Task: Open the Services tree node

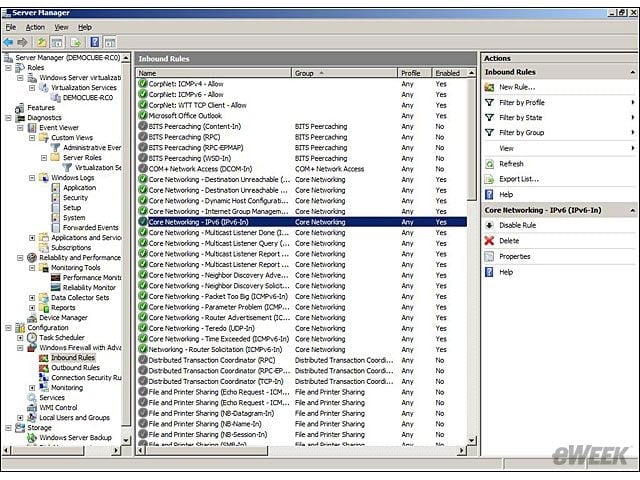Action: [52, 398]
